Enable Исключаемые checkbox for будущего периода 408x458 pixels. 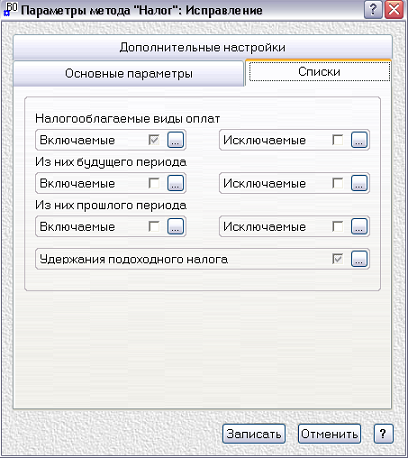(337, 183)
